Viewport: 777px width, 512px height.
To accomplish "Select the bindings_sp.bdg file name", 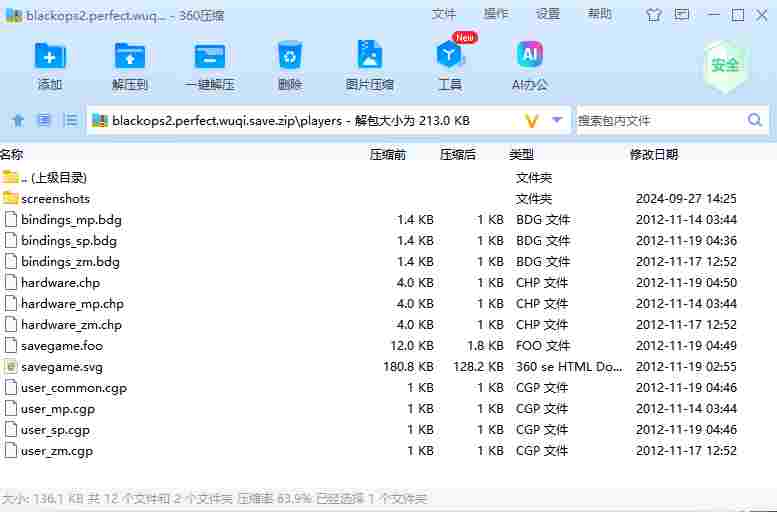I will click(69, 241).
